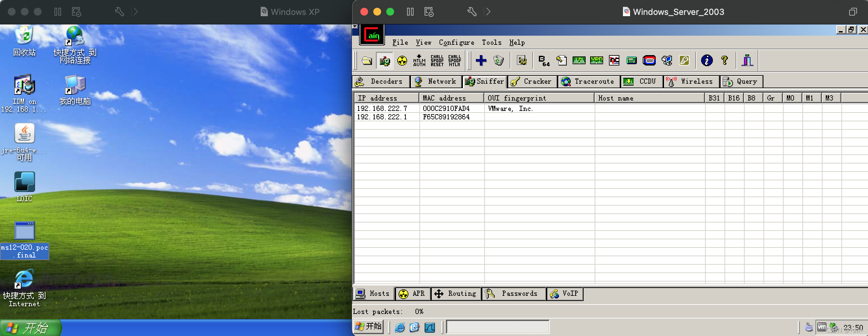The image size is (868, 336).
Task: Click the Server 2003 开始 Start button
Action: (x=368, y=327)
